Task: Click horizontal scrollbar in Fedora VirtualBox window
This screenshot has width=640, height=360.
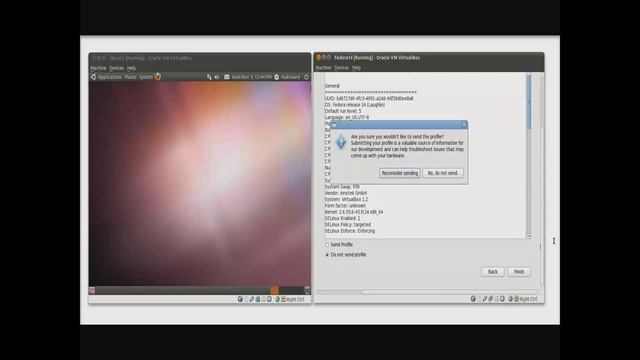Action: 449,292
